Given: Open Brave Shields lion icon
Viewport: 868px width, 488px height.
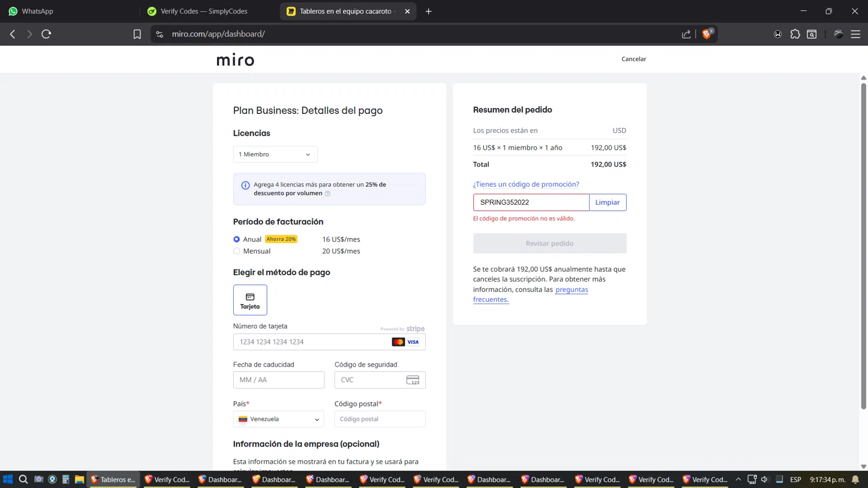Looking at the screenshot, I should click(x=707, y=34).
